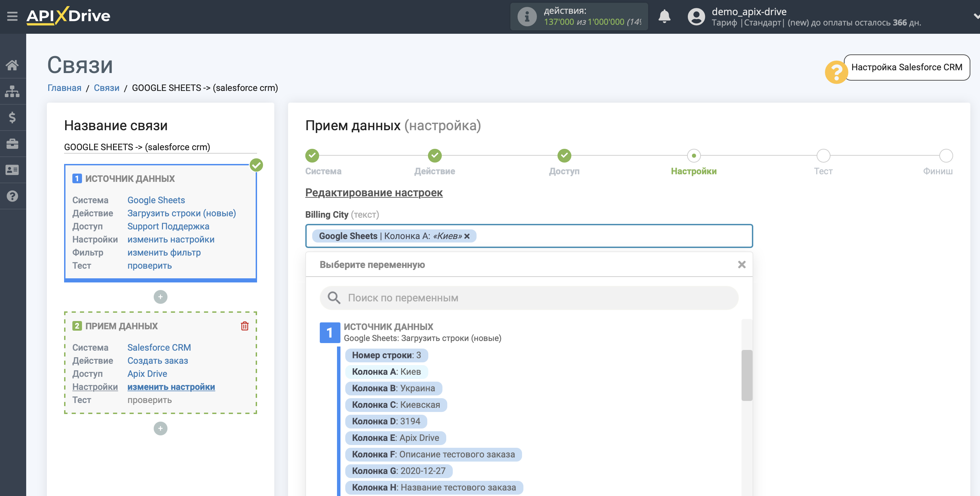Image resolution: width=980 pixels, height=496 pixels.
Task: Delete the Прием данных block
Action: click(245, 326)
